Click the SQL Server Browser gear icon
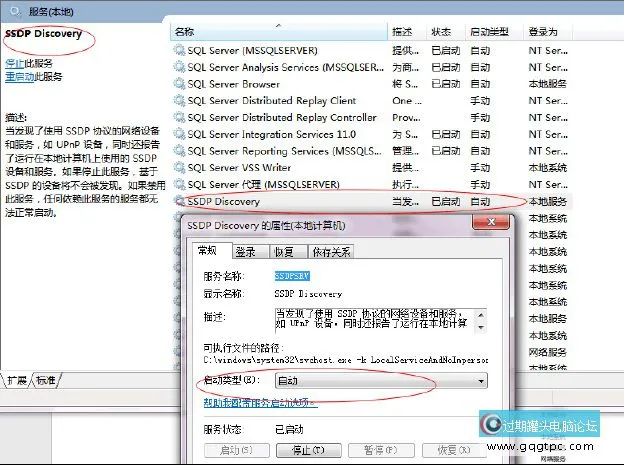624x465 pixels. (179, 84)
